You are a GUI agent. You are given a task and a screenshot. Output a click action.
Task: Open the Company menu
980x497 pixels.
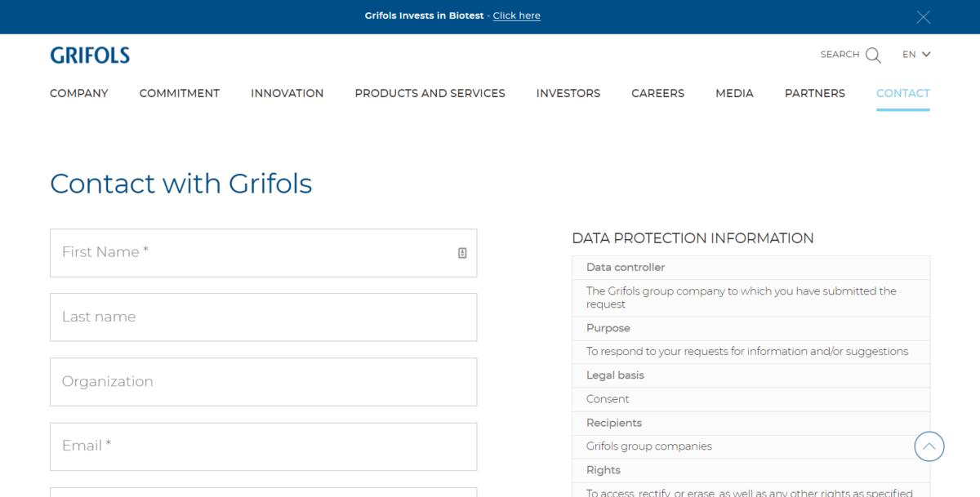79,93
